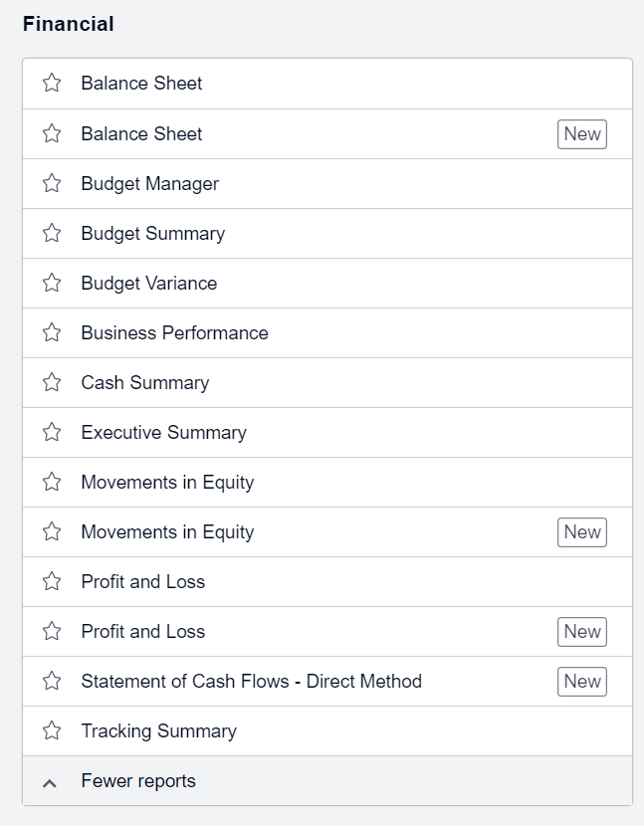
Task: Select the Financial section heading
Action: (69, 22)
